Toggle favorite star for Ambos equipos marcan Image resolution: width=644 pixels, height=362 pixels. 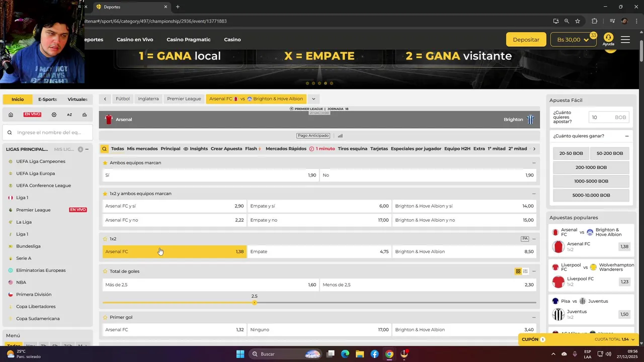(105, 163)
